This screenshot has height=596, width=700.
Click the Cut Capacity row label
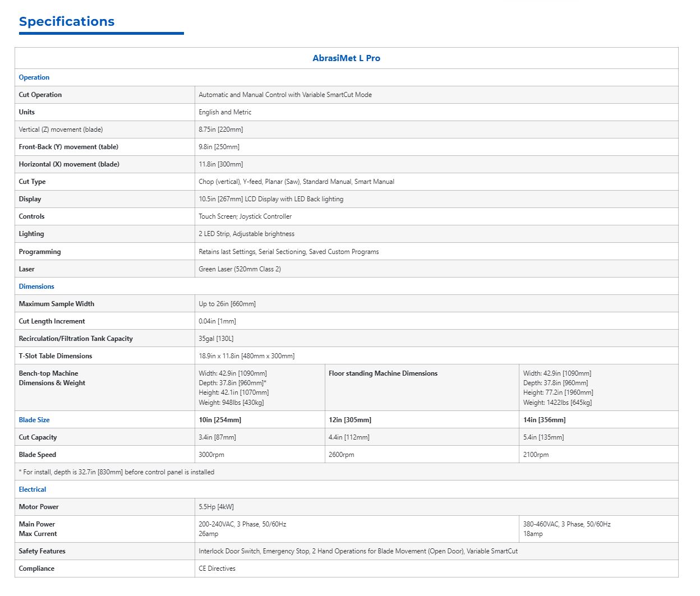38,437
